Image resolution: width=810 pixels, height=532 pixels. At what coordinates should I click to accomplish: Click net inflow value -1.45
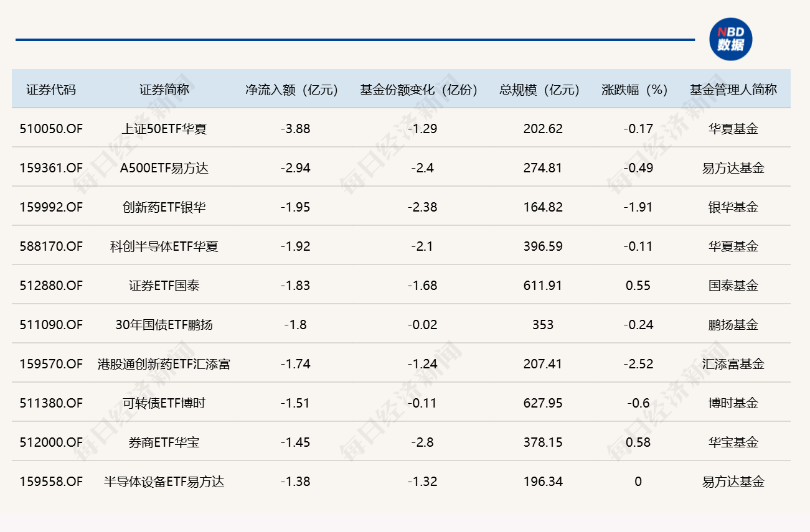[295, 442]
